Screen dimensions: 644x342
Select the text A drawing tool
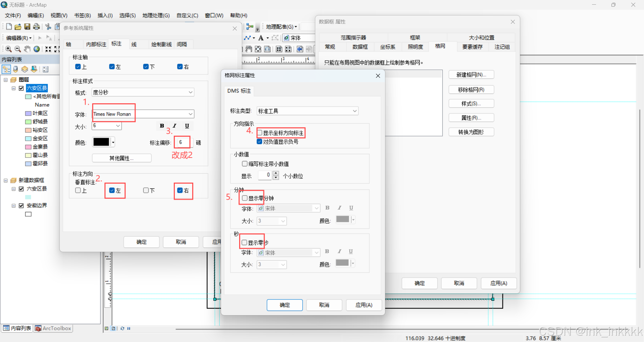point(261,38)
